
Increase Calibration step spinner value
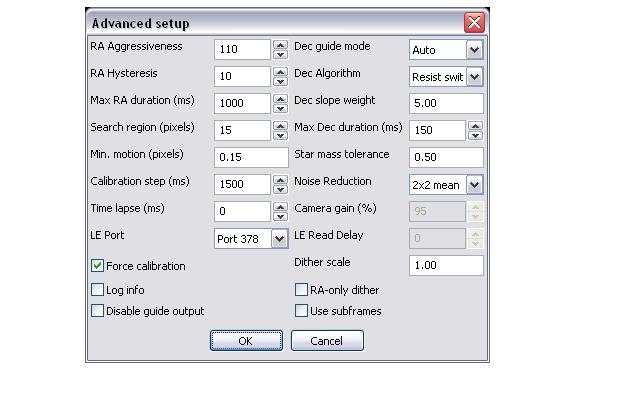[280, 179]
